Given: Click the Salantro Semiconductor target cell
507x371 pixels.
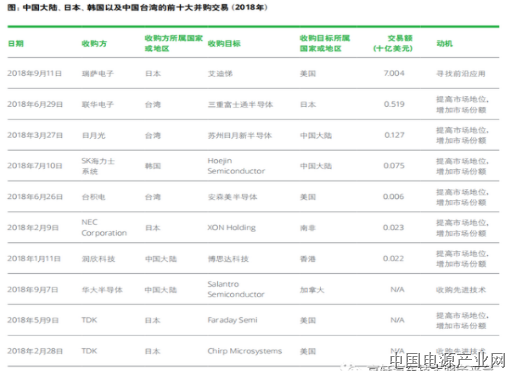Looking at the screenshot, I should [236, 289].
